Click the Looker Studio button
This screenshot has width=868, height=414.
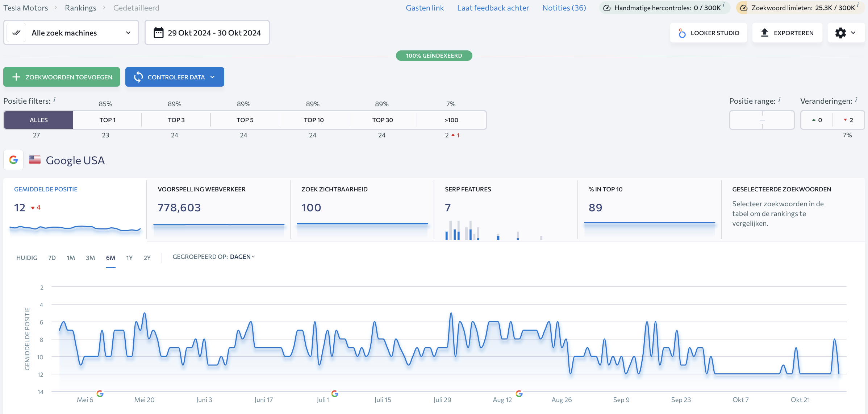click(709, 33)
